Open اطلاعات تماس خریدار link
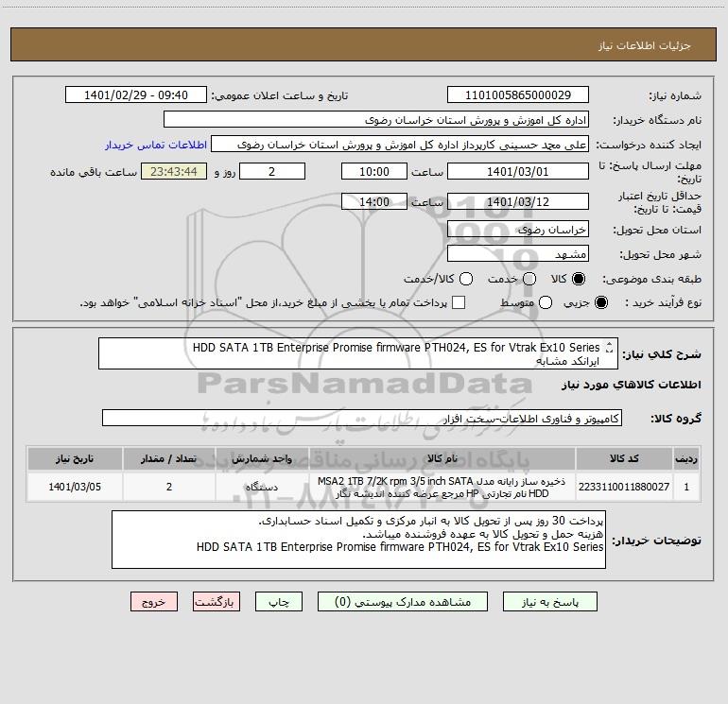This screenshot has height=704, width=728. coord(156,145)
